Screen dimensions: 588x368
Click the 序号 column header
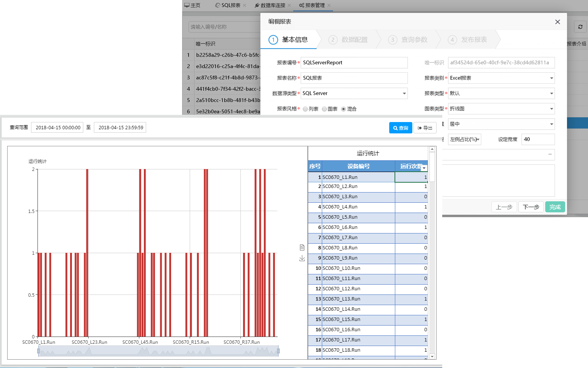click(315, 166)
